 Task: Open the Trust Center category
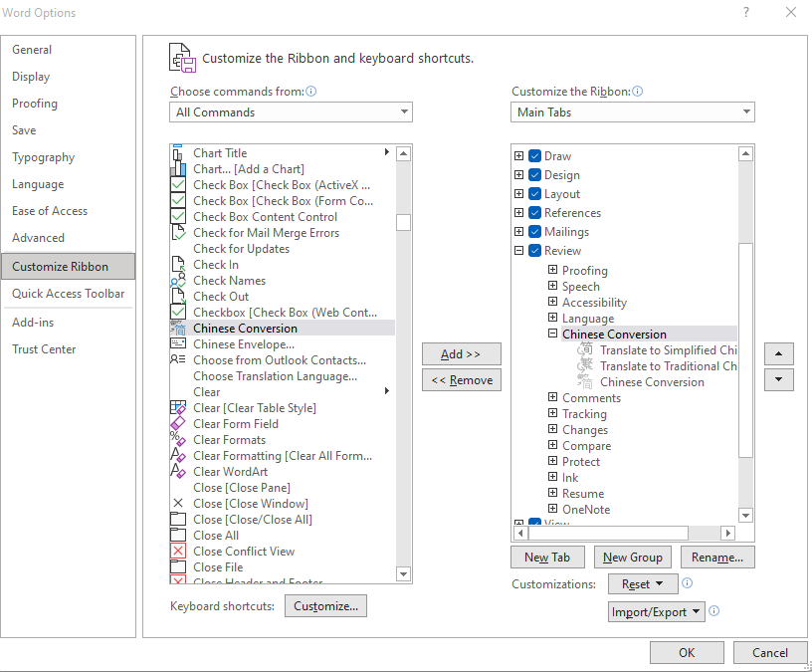click(68, 349)
